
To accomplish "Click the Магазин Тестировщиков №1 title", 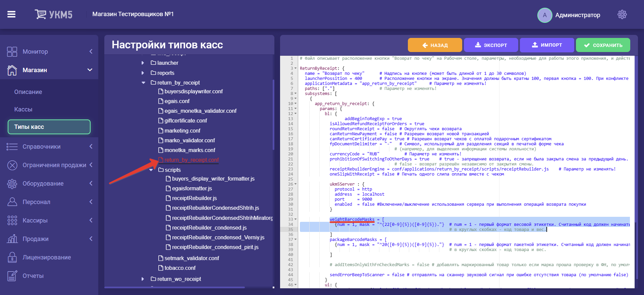I will (x=133, y=14).
